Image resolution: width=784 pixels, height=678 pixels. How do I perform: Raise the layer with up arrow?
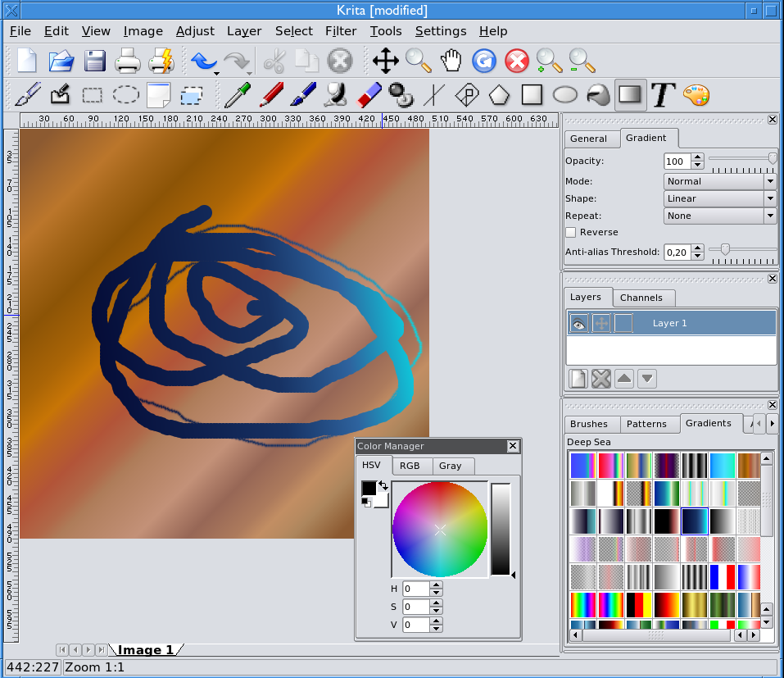[624, 379]
